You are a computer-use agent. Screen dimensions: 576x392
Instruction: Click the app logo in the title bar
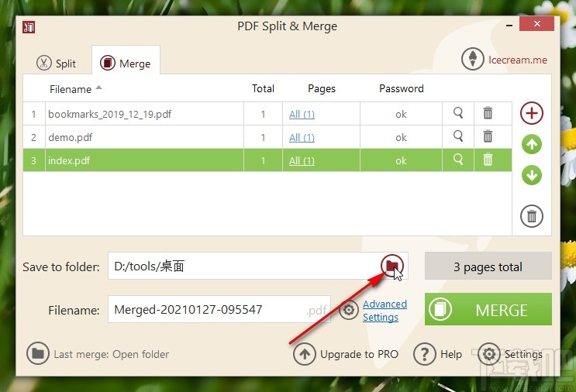29,27
